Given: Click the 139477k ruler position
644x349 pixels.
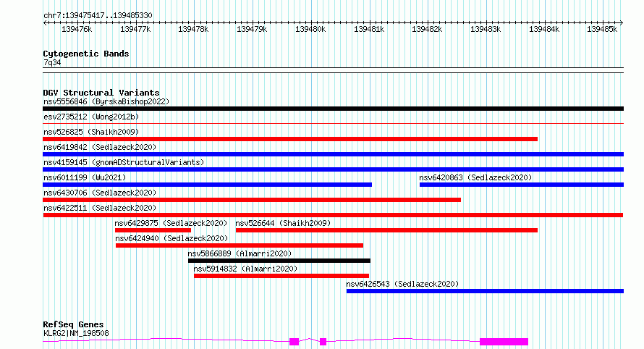Looking at the screenshot, I should click(x=135, y=29).
